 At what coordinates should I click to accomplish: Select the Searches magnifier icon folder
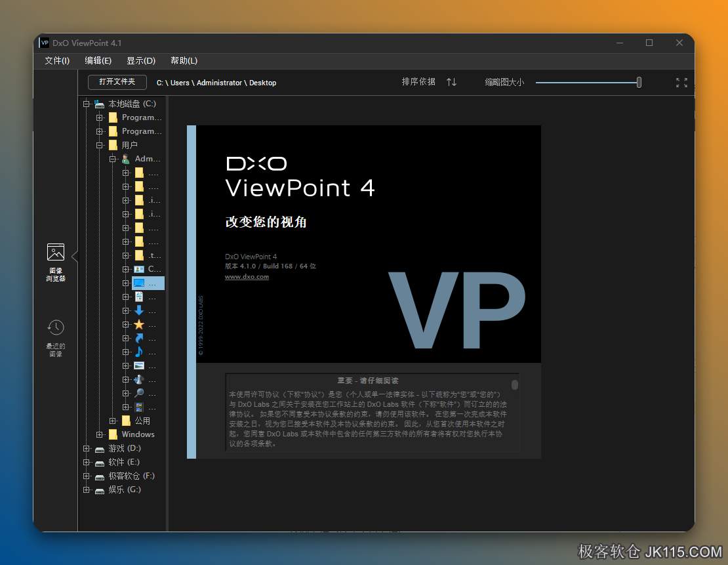pyautogui.click(x=139, y=393)
